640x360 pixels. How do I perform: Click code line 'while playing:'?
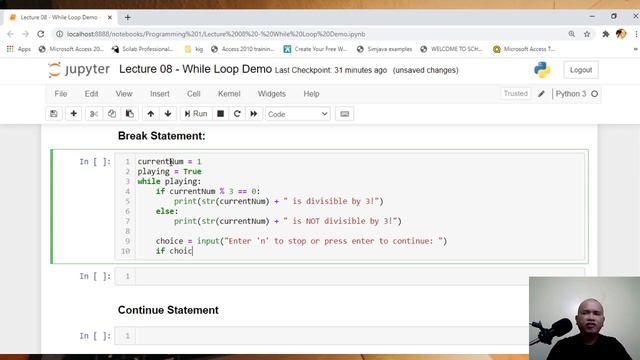click(169, 182)
